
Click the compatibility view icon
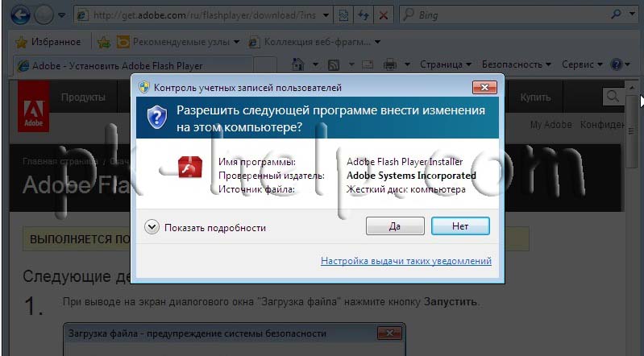[x=343, y=15]
